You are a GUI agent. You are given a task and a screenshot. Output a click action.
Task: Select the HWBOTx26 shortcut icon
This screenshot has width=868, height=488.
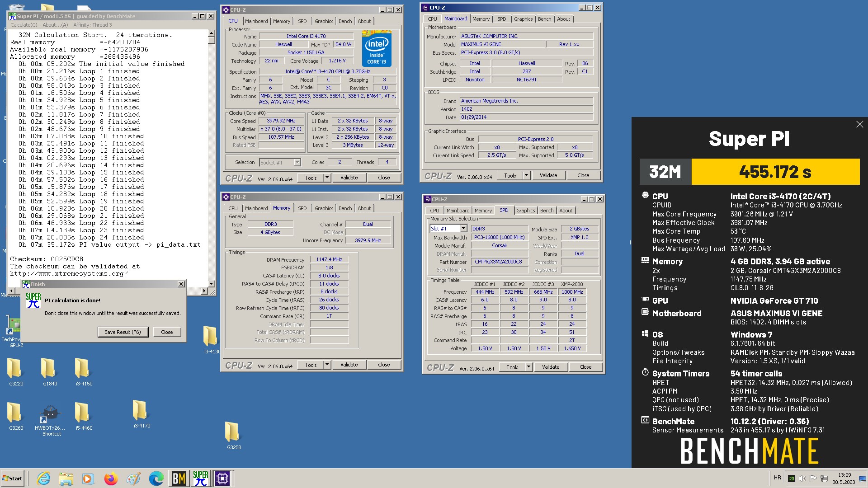click(50, 419)
